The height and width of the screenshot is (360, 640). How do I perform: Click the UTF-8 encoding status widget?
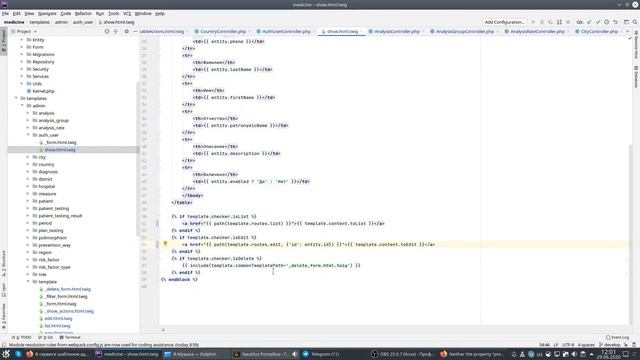568,345
